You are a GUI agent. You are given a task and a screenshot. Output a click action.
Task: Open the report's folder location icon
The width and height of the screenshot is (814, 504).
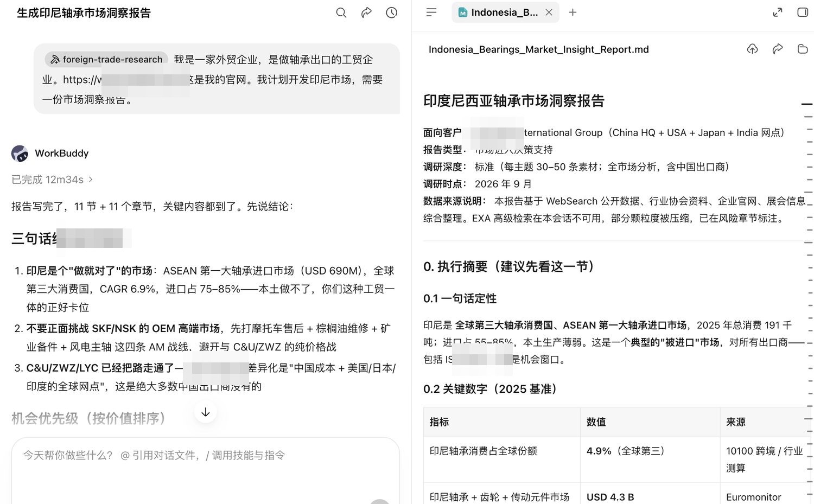pos(803,49)
